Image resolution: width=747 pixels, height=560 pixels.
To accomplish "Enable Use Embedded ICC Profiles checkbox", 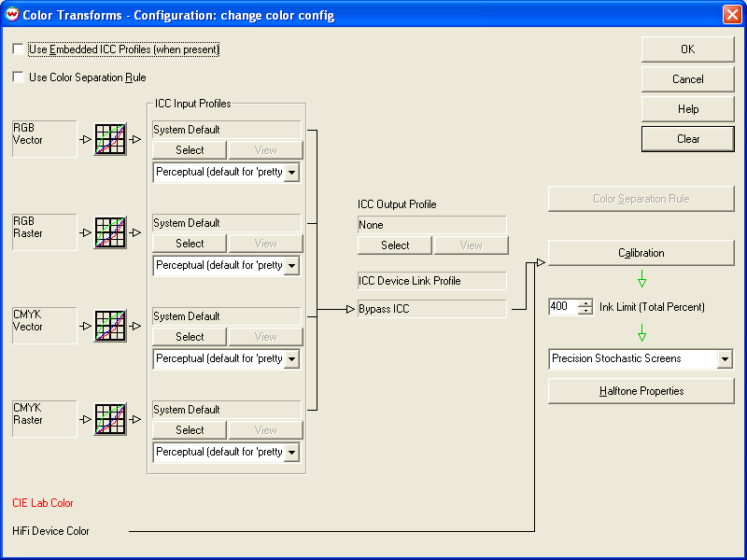I will click(x=18, y=49).
